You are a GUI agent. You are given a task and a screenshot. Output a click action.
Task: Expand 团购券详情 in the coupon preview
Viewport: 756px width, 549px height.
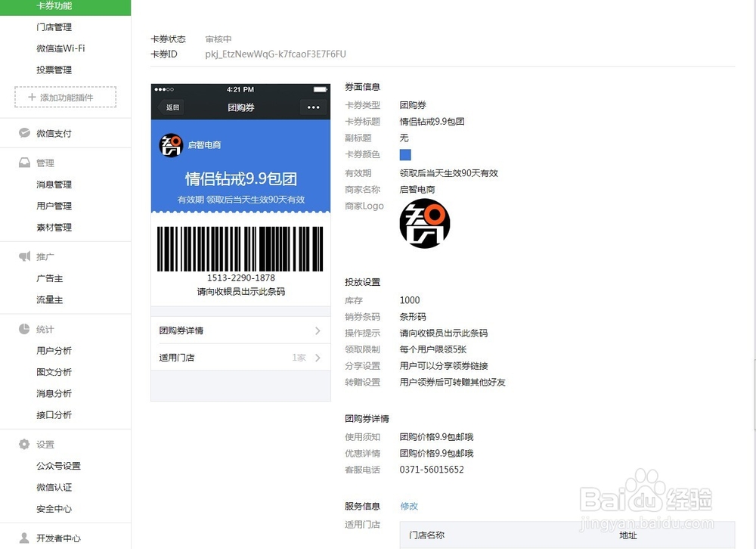click(x=240, y=330)
